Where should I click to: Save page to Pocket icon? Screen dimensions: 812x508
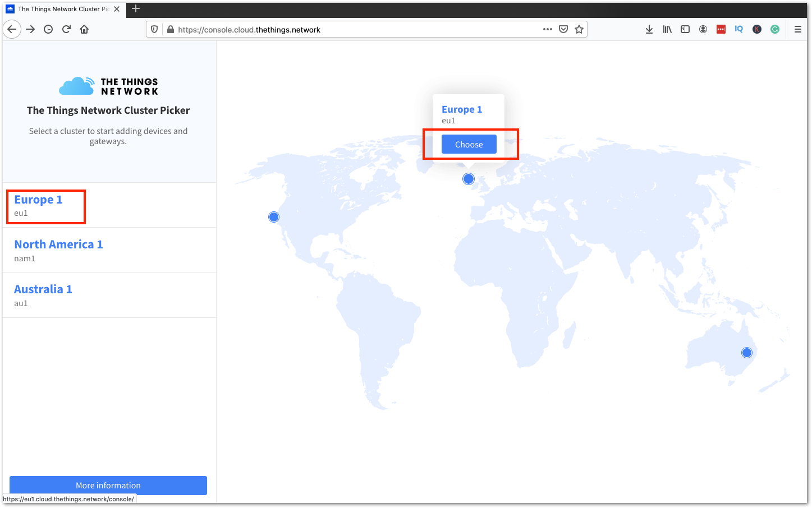(563, 29)
